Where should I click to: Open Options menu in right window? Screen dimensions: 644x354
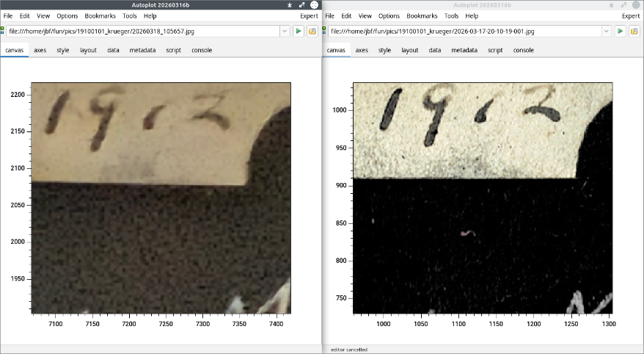tap(389, 15)
